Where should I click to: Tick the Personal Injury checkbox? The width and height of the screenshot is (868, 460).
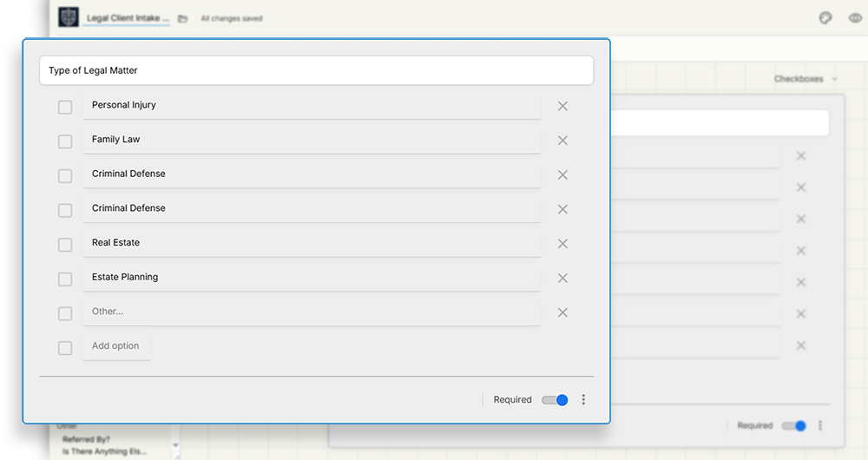point(65,107)
